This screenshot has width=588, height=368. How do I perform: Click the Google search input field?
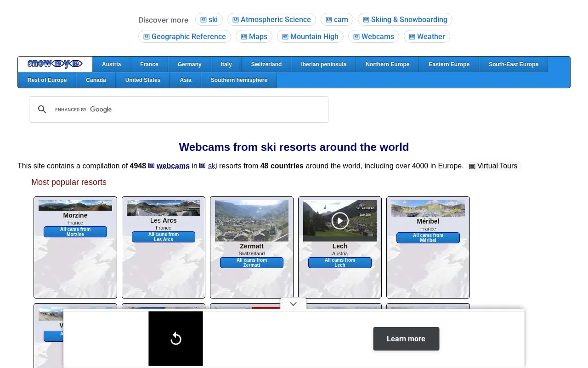(x=188, y=109)
